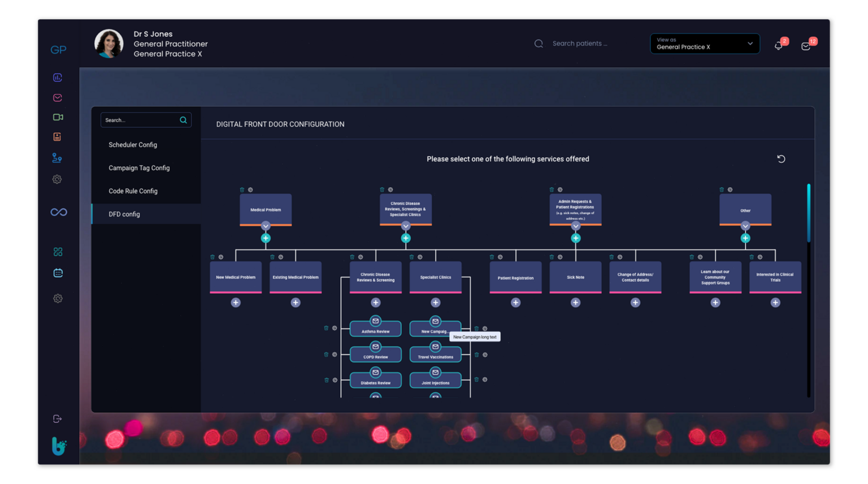Delete the Medical Problem node via trash icon
Screen dimensions: 868x484
242,190
